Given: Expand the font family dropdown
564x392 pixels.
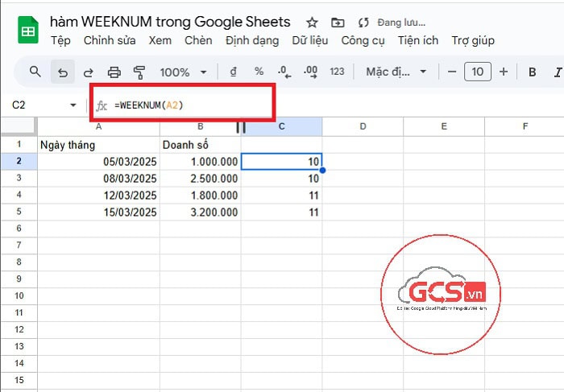Looking at the screenshot, I should (x=397, y=72).
